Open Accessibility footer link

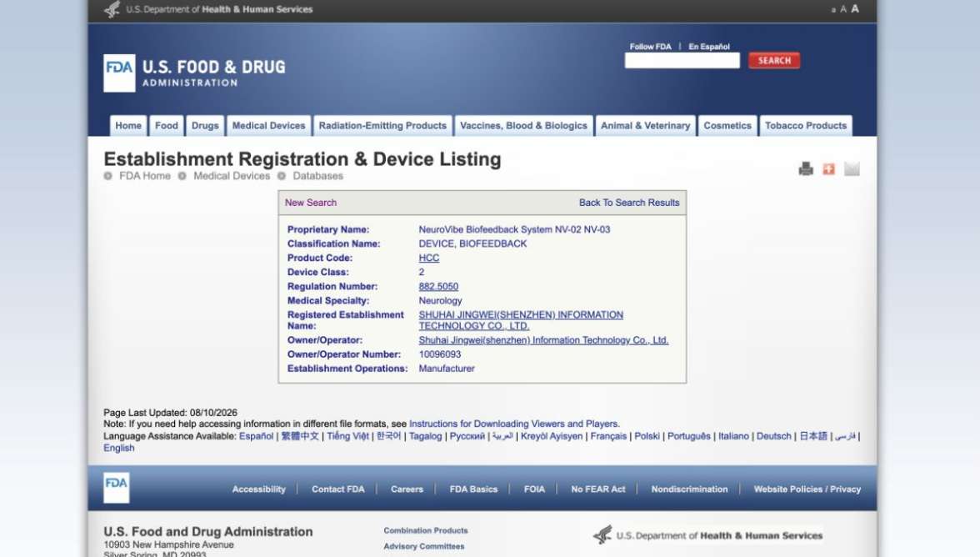[x=258, y=489]
